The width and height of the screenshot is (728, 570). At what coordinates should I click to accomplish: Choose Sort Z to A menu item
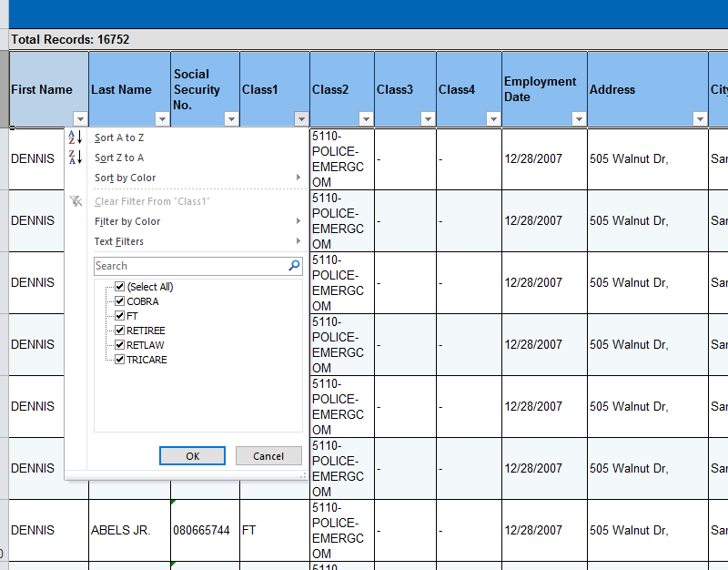tap(187, 158)
